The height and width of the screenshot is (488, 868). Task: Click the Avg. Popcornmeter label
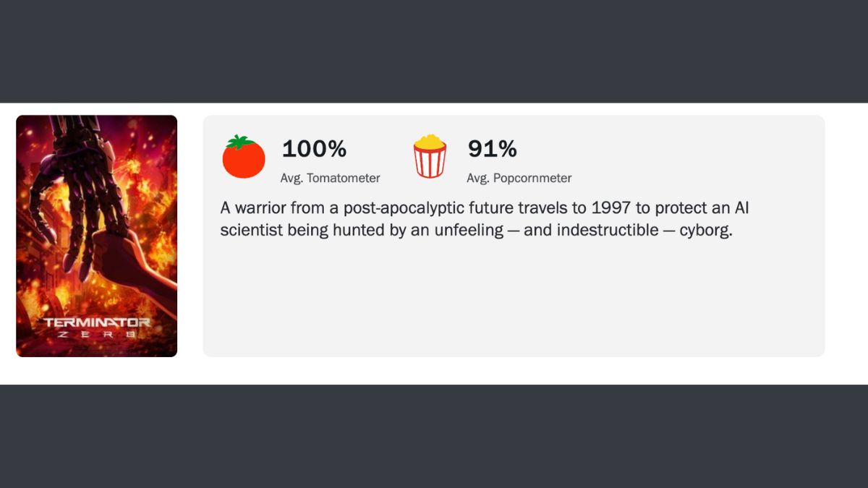point(519,178)
